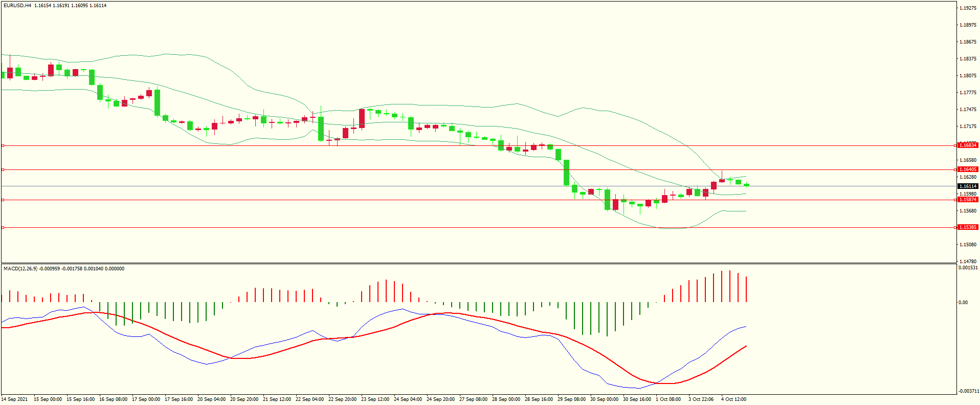The height and width of the screenshot is (405, 980).
Task: Select the red 1.15385 price level tag
Action: 968,227
